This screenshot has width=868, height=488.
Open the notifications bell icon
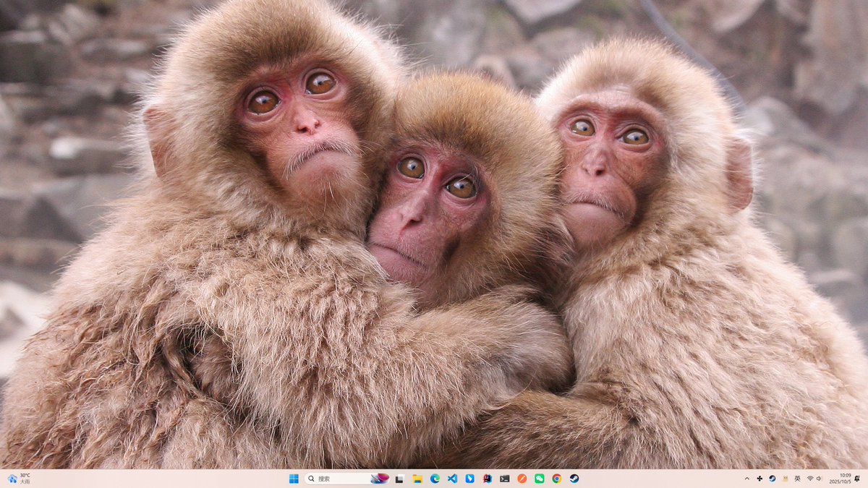(x=857, y=479)
